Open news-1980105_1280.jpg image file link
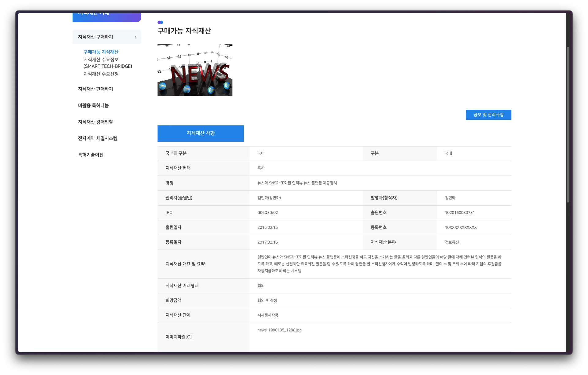Viewport: 588px width, 375px height. pos(279,330)
